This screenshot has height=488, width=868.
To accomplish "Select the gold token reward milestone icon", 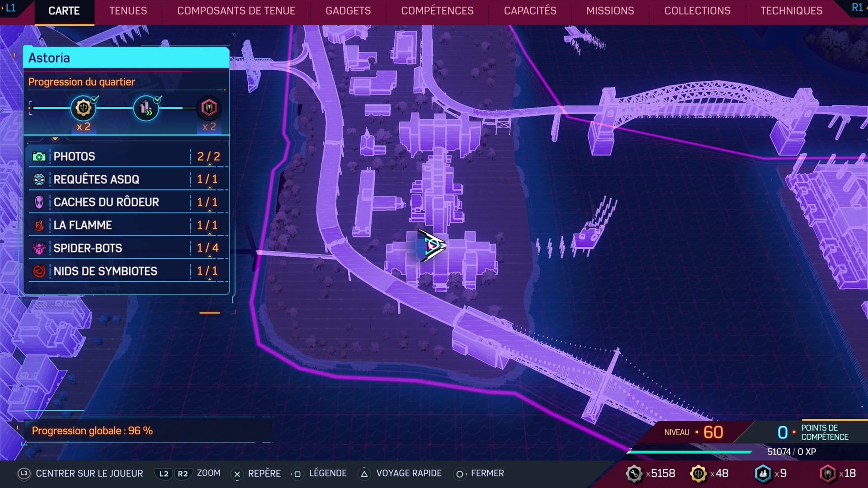I will [x=83, y=108].
